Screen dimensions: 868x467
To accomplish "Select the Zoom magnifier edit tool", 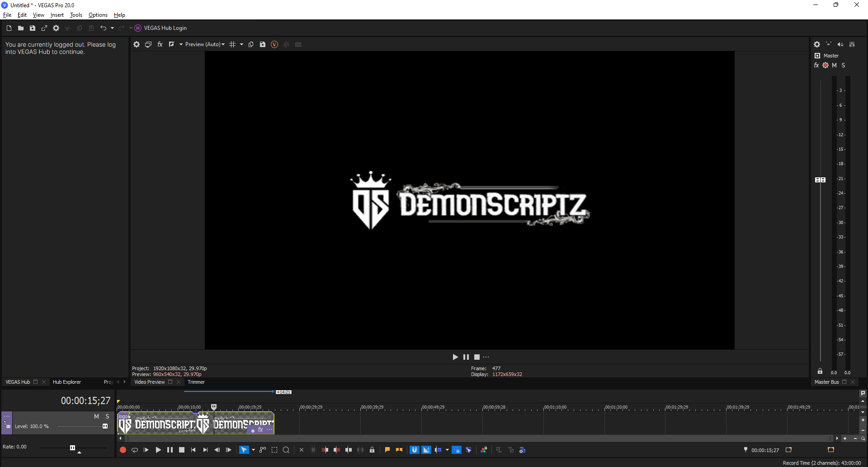I will [286, 450].
